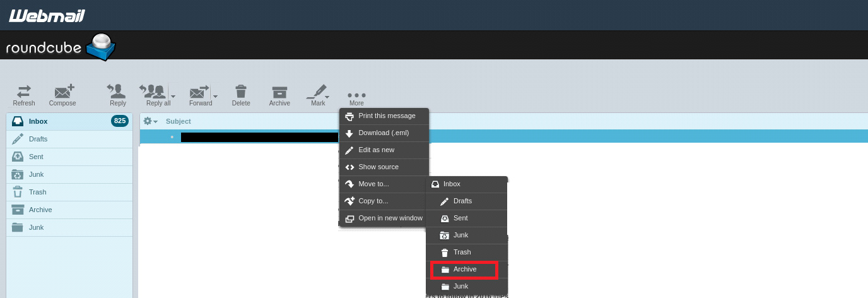Open the Mark message dropdown

pyautogui.click(x=319, y=92)
